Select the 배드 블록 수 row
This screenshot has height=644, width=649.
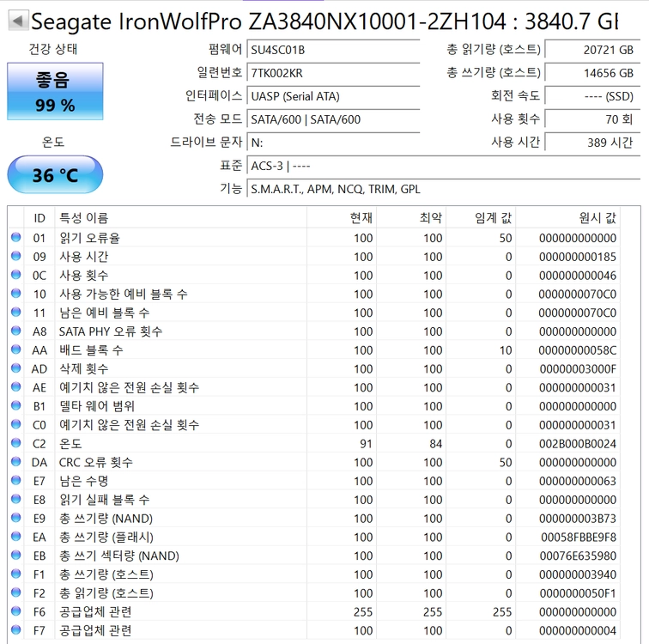coord(313,350)
